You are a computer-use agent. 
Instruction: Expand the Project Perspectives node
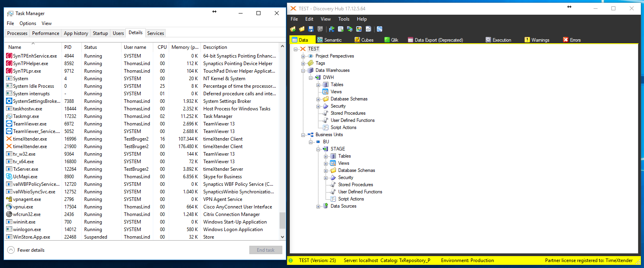coord(303,56)
